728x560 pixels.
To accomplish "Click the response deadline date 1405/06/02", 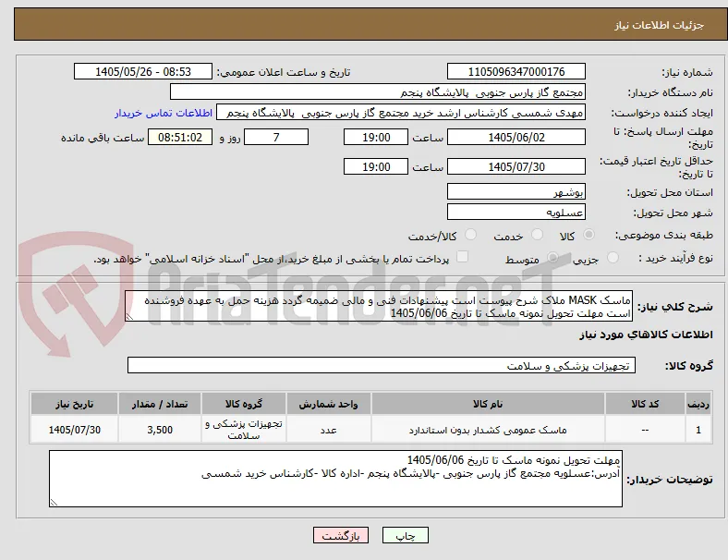I will point(516,138).
